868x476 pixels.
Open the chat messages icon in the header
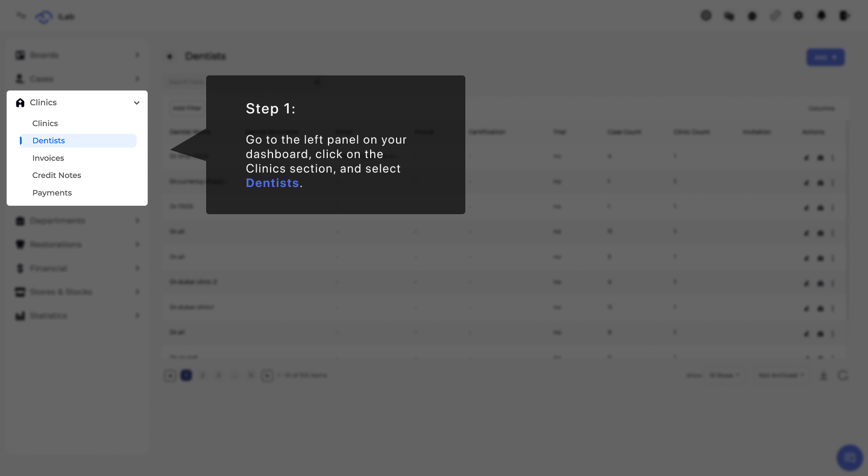tap(729, 16)
